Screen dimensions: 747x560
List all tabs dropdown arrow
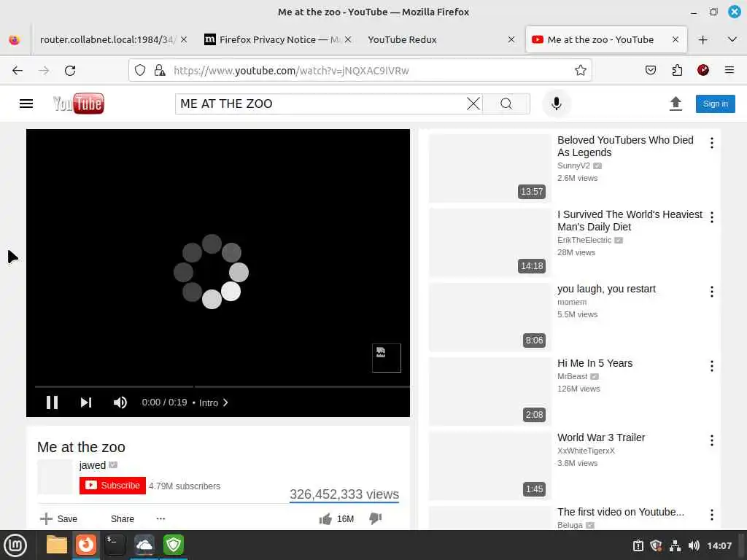[x=732, y=39]
